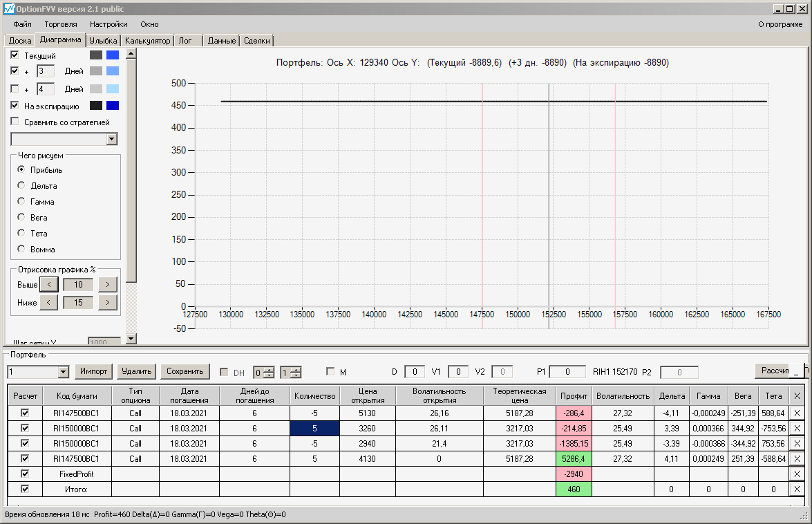Image resolution: width=812 pixels, height=524 pixels.
Task: Click the days input field showing 4
Action: 46,89
